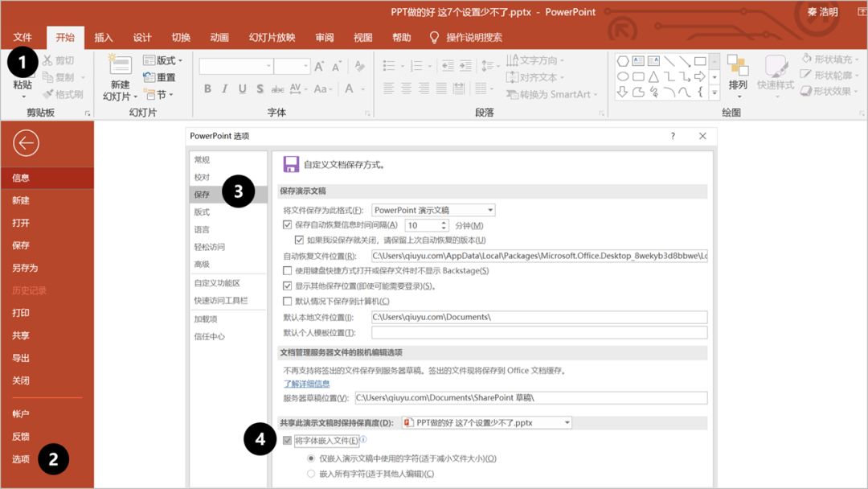This screenshot has height=489, width=868.
Task: Open 形状填充 shape fill color menu
Action: (x=829, y=59)
